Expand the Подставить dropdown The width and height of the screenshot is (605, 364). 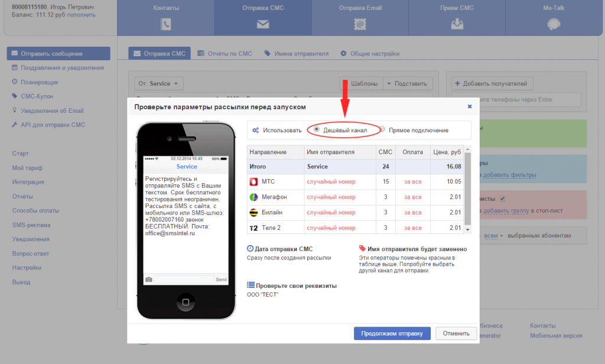[x=408, y=84]
